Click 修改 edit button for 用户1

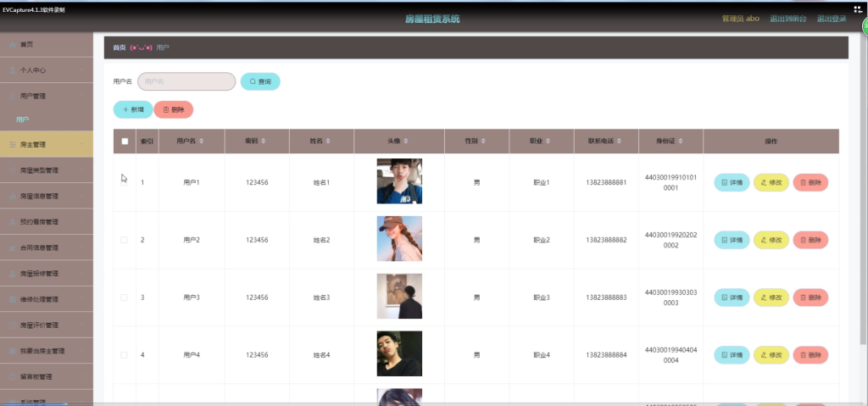(x=771, y=182)
